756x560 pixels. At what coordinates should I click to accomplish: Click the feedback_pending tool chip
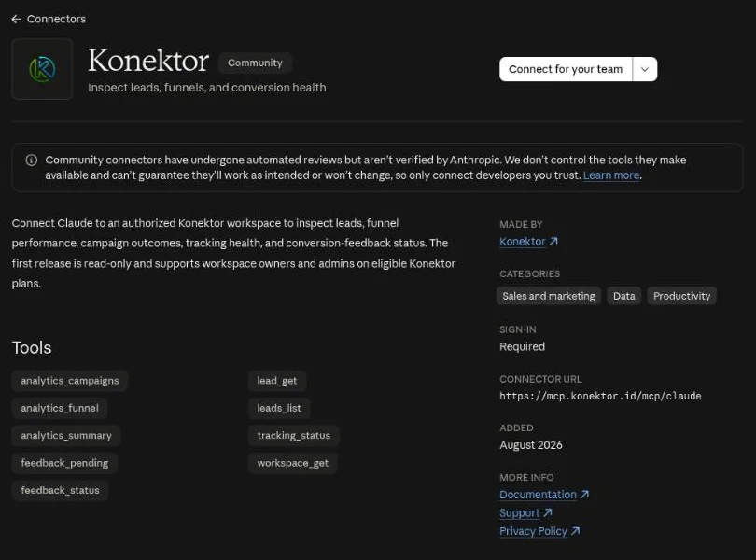point(64,463)
